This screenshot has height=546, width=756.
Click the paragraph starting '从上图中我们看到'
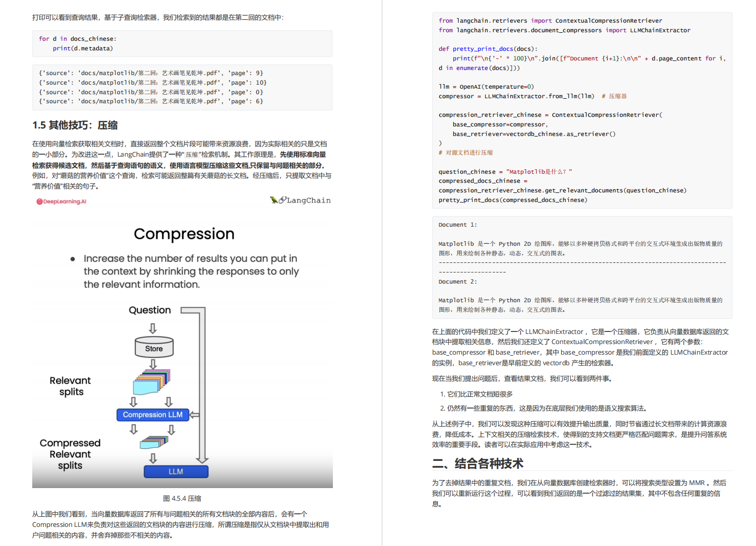point(181,524)
